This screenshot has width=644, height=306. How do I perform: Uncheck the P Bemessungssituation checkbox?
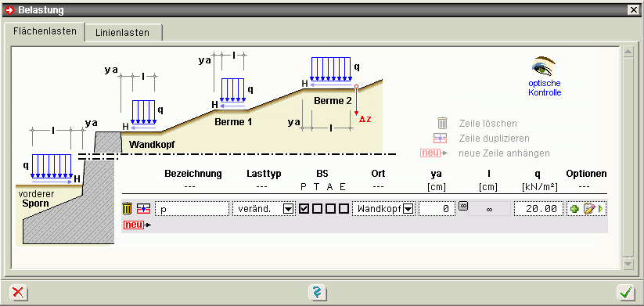pos(304,209)
